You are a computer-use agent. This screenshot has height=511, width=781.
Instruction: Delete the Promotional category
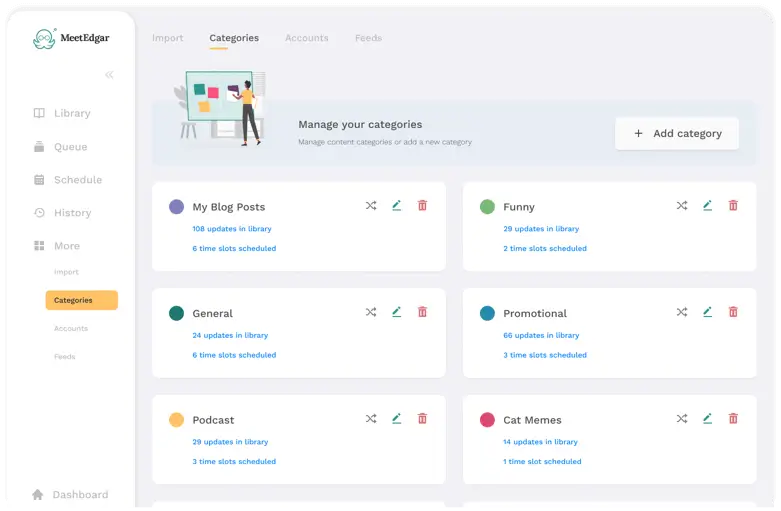tap(733, 312)
